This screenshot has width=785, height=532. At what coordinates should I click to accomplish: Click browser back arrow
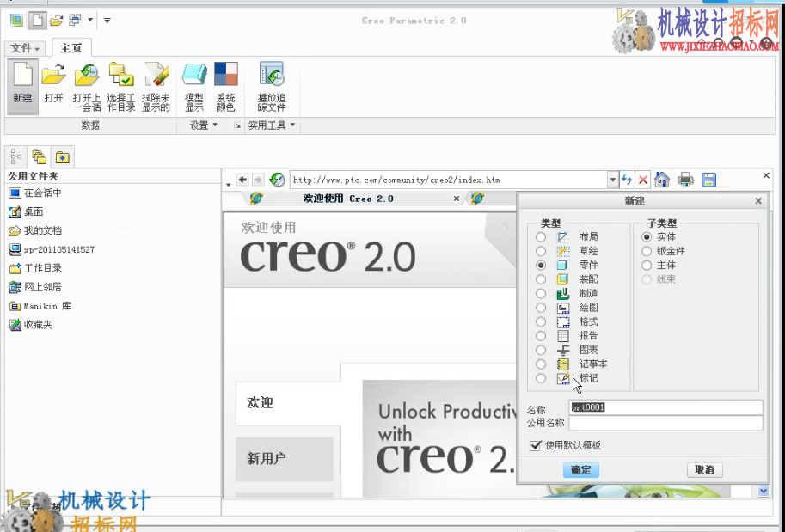[242, 180]
